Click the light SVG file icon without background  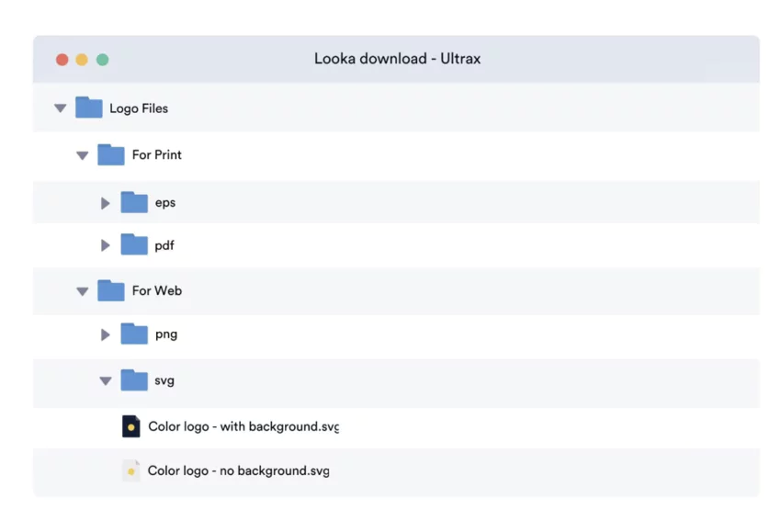click(x=131, y=470)
